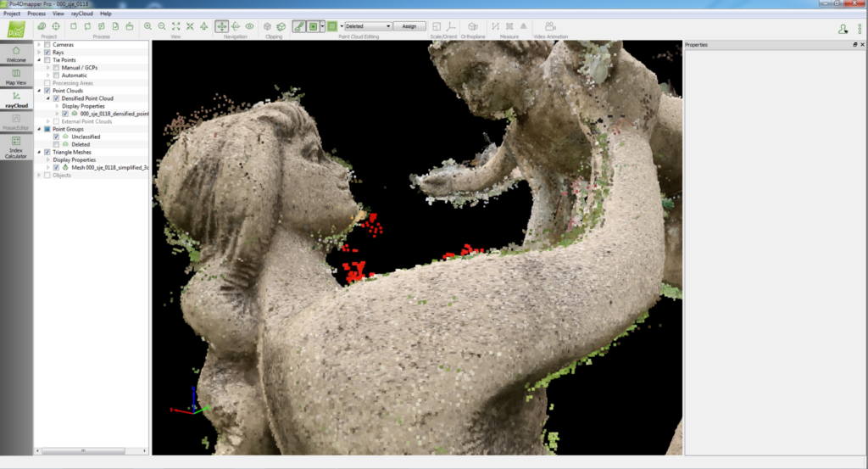Check the Deleted point group checkbox
The width and height of the screenshot is (868, 469).
pyautogui.click(x=56, y=144)
